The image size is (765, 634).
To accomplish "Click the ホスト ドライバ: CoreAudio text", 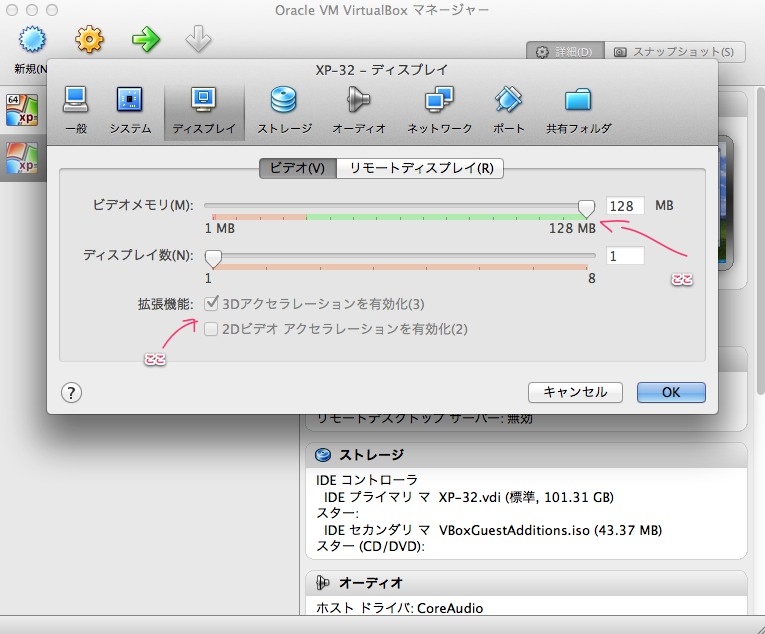I will pyautogui.click(x=400, y=608).
